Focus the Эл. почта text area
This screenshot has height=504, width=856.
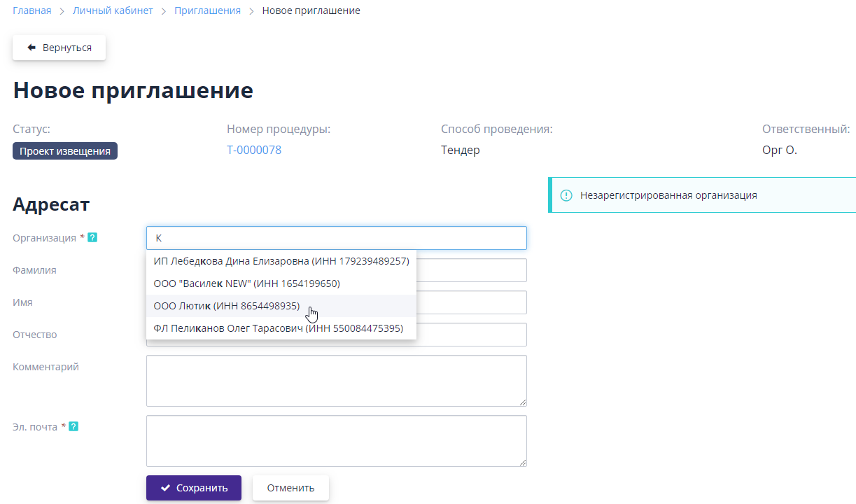[336, 440]
